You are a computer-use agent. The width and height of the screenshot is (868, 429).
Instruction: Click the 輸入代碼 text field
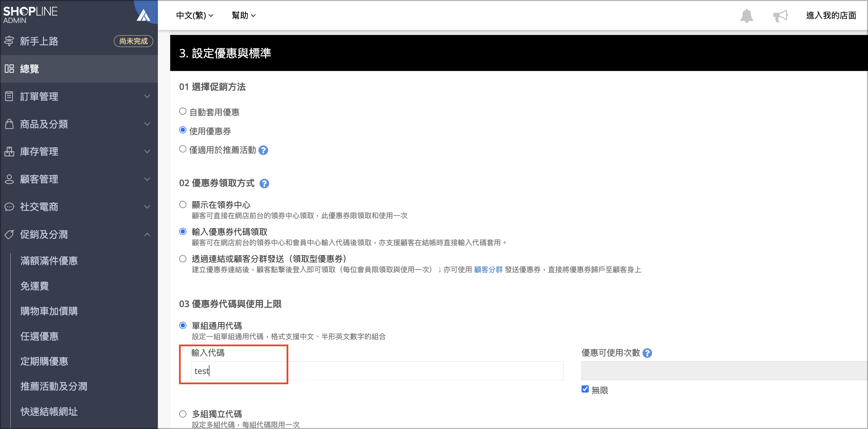pyautogui.click(x=377, y=371)
